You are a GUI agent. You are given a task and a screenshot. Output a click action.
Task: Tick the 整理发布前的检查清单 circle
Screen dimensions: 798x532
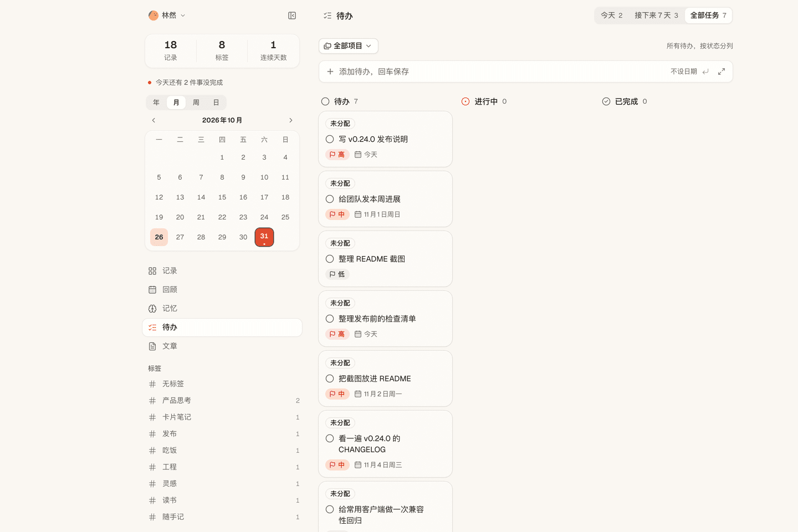(x=330, y=319)
